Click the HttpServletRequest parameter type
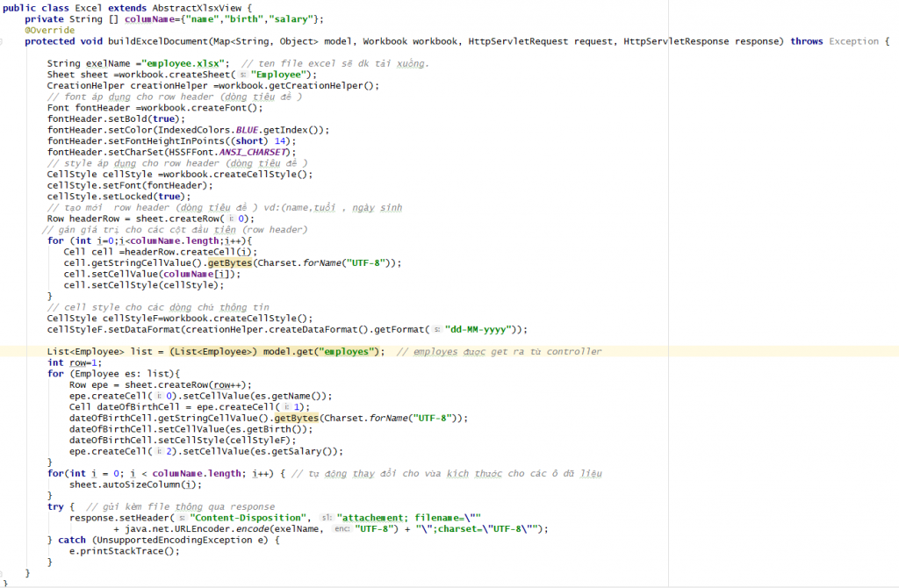This screenshot has height=588, width=899. (518, 41)
